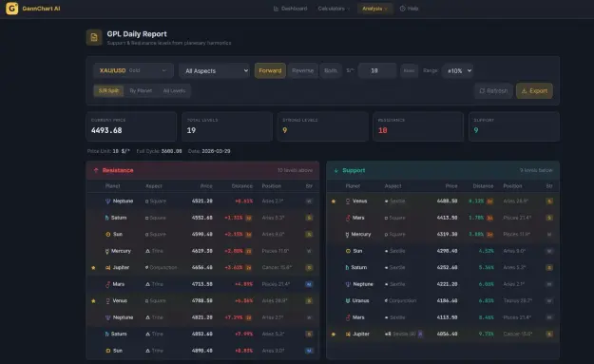594x364 pixels.
Task: Click the green down-arrow in Support header
Action: (x=336, y=170)
